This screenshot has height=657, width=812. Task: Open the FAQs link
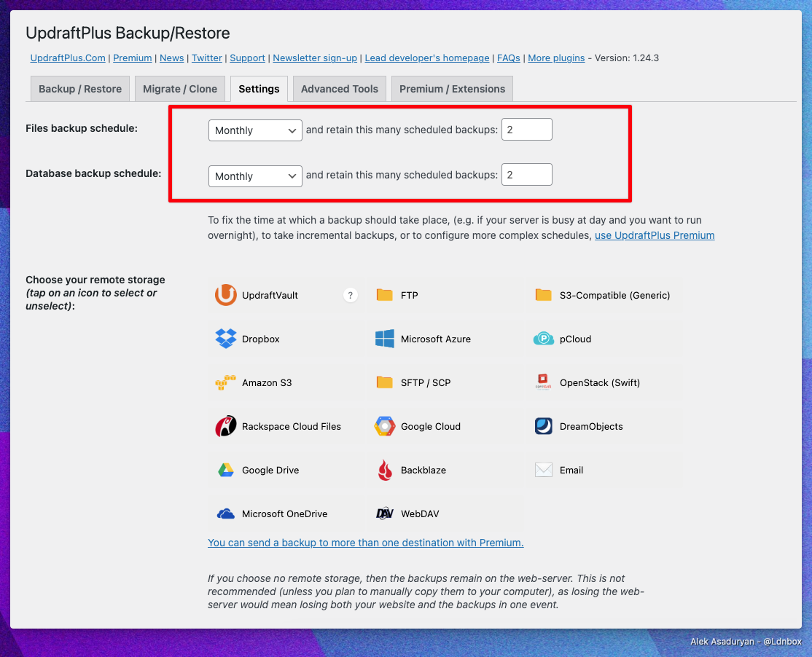509,58
